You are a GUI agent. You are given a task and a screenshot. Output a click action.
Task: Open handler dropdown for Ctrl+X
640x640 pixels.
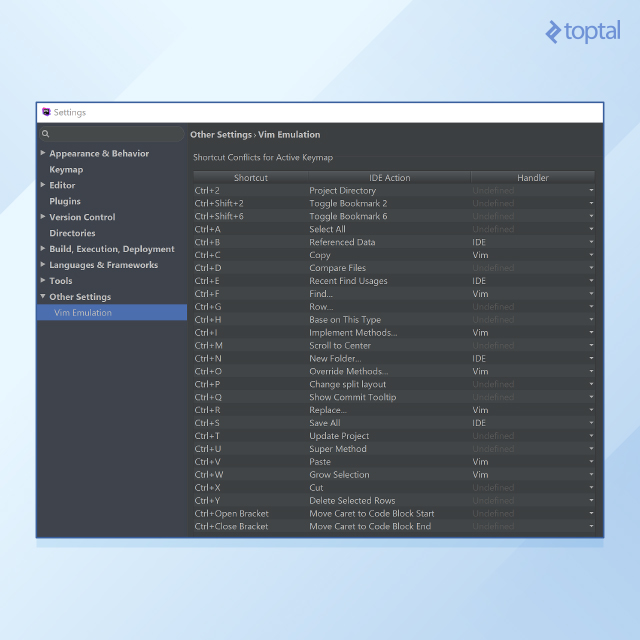click(x=591, y=487)
